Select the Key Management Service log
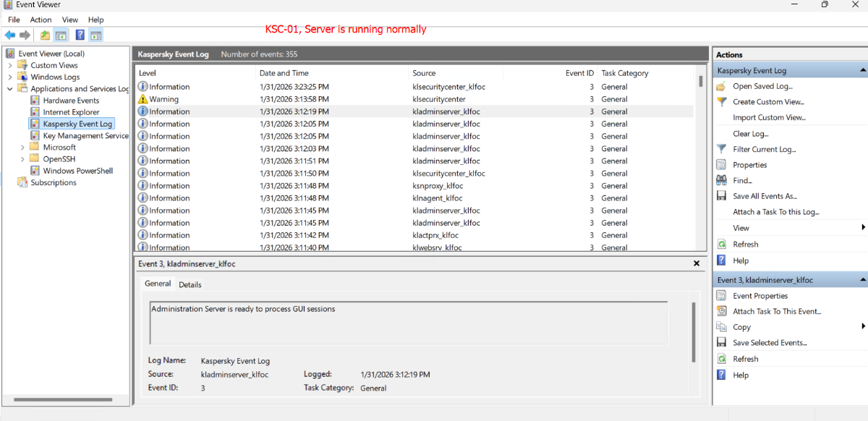 coord(85,135)
